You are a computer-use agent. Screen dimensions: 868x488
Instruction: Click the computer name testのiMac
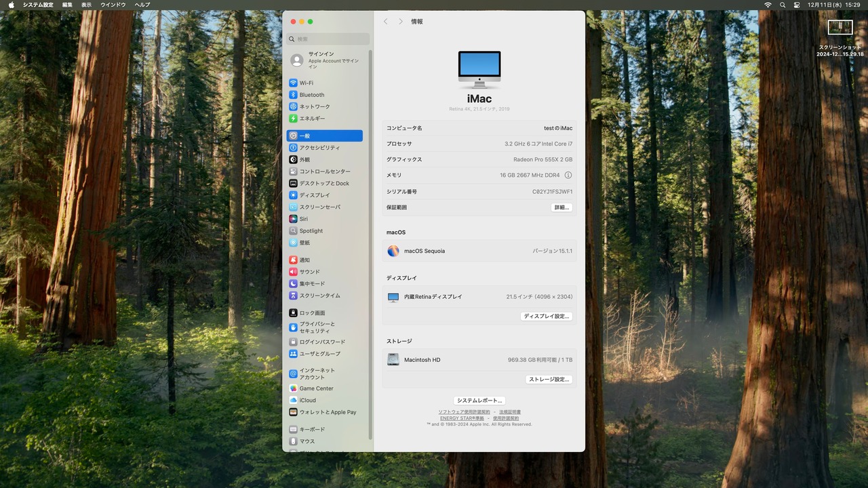tap(558, 128)
